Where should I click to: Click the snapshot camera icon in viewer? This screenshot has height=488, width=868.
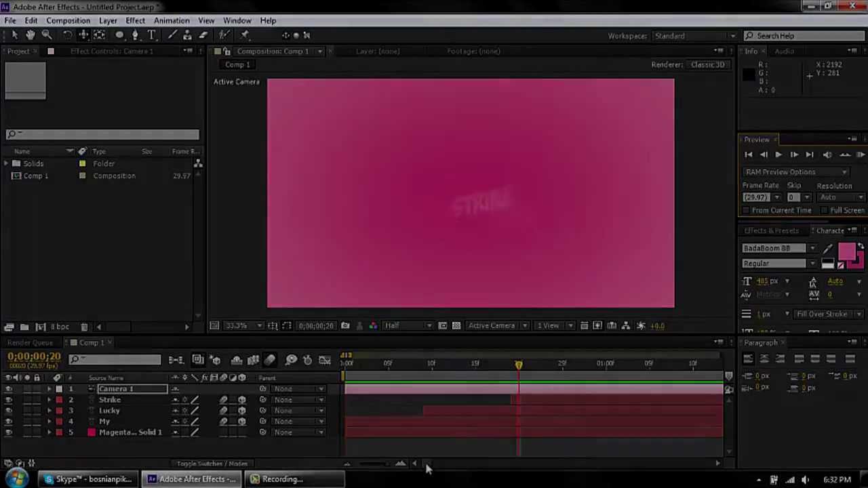point(345,326)
